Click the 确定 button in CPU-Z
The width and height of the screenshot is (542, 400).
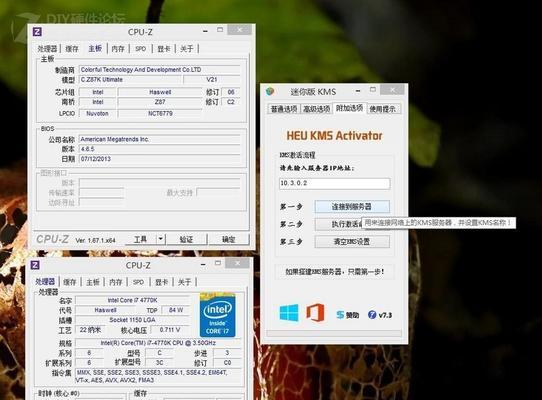[228, 239]
